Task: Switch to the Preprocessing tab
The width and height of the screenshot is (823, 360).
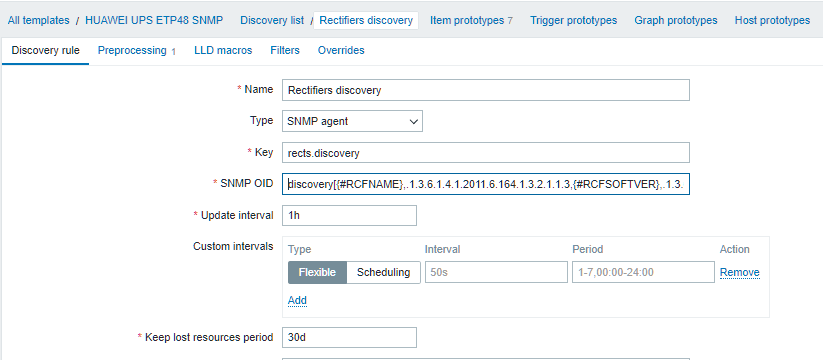Action: coord(136,50)
